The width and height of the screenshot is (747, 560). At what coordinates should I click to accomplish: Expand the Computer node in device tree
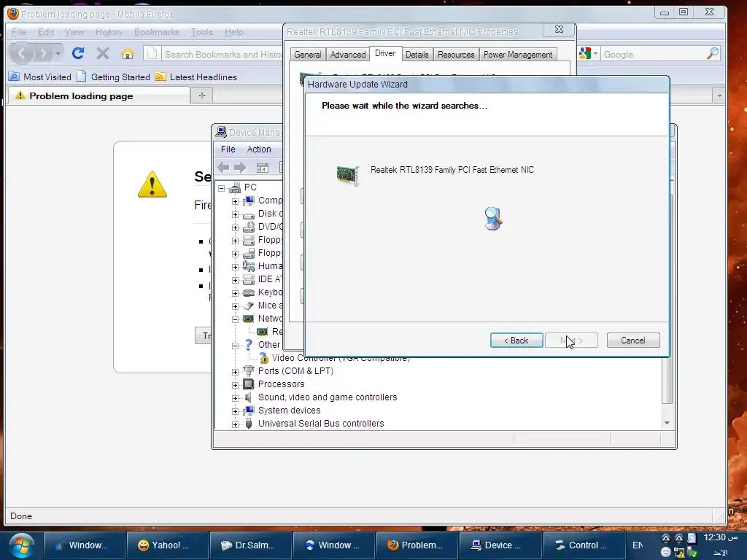[235, 201]
